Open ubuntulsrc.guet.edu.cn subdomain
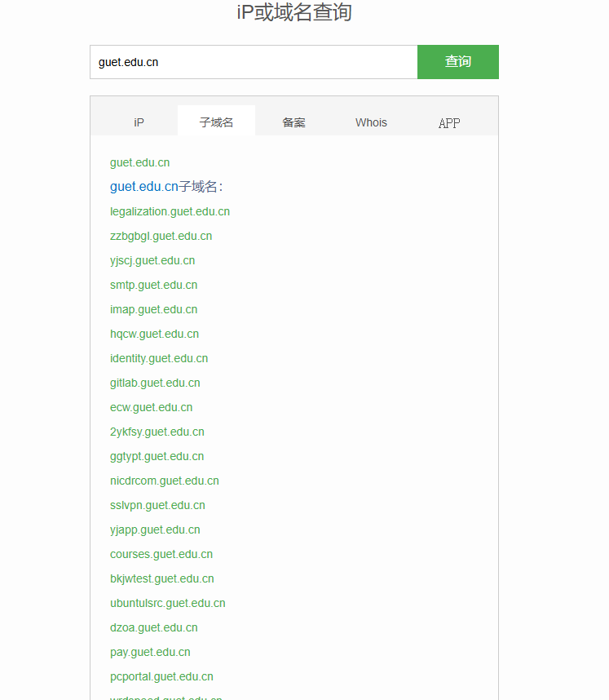Screen dimensions: 609x700 (x=168, y=603)
